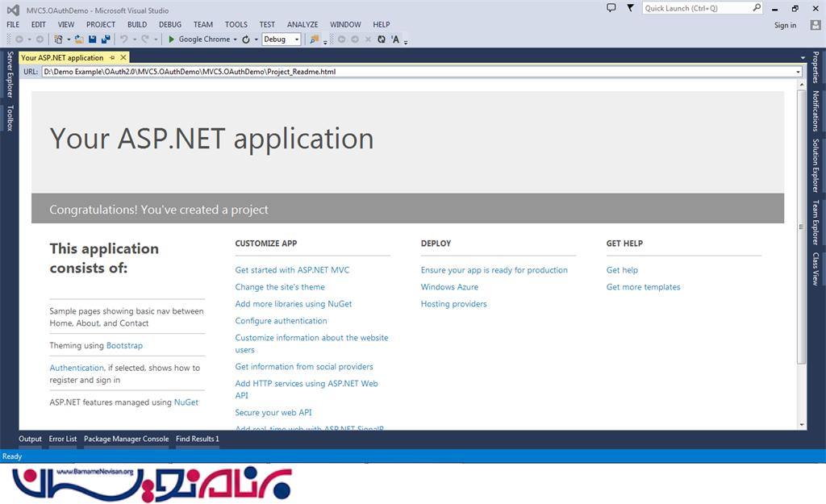Open the BUILD menu
The width and height of the screenshot is (826, 504).
tap(137, 24)
